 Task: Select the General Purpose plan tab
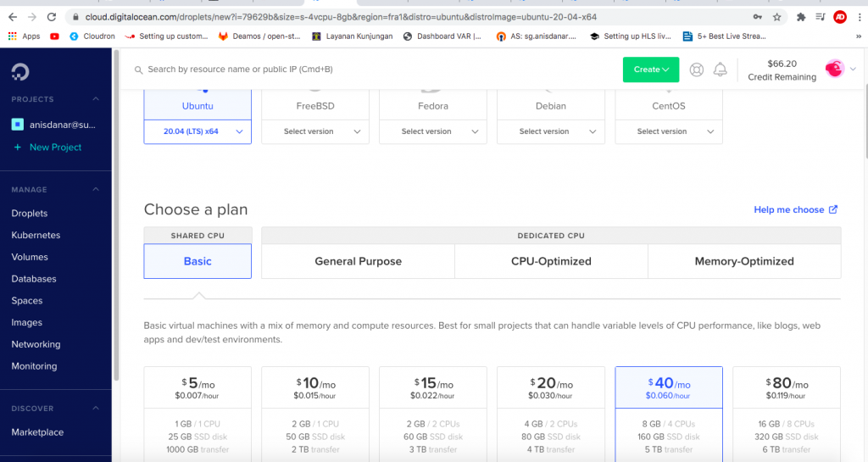359,261
